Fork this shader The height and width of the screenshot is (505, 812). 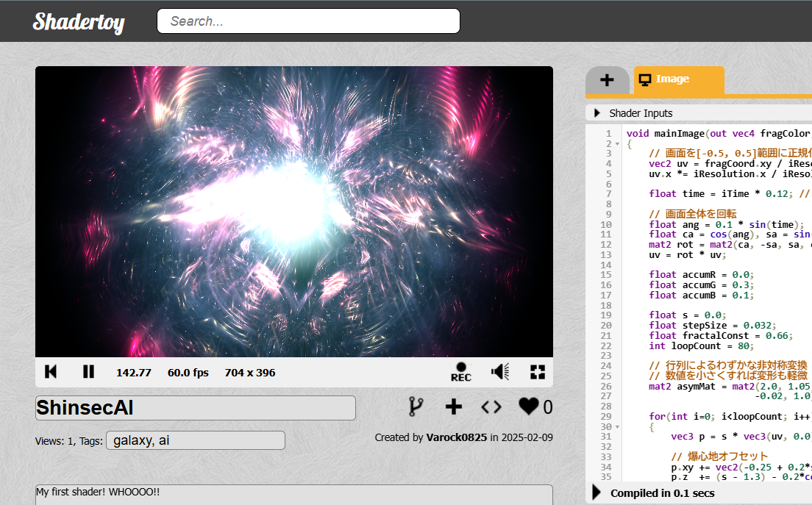(x=416, y=406)
